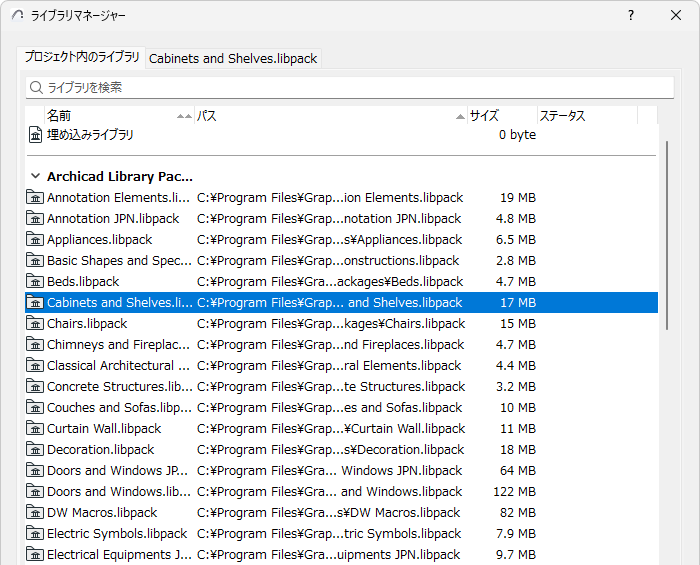The width and height of the screenshot is (700, 565).
Task: Click icon next to Basic Shapes and Spec...
Action: 35,260
